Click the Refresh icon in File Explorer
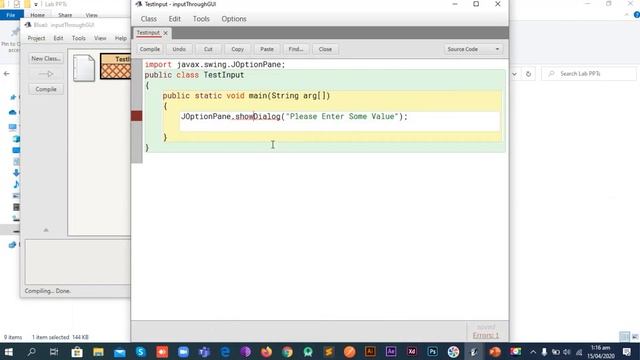Image resolution: width=640 pixels, height=360 pixels. 529,74
